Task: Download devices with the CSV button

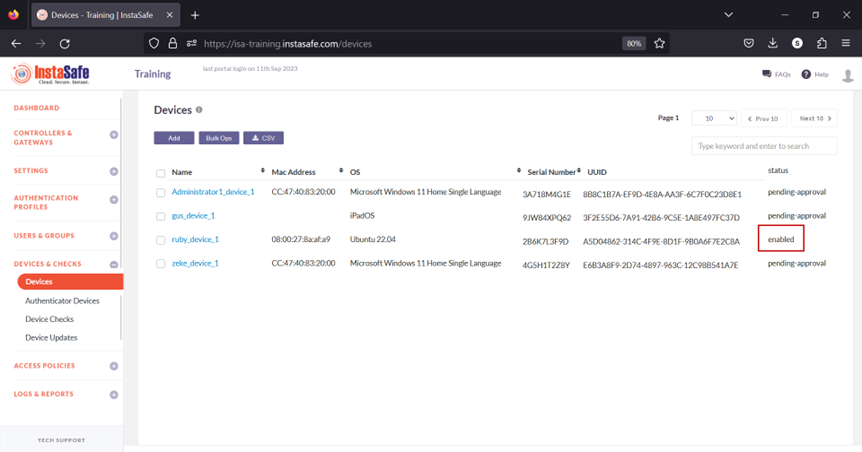Action: [x=263, y=138]
